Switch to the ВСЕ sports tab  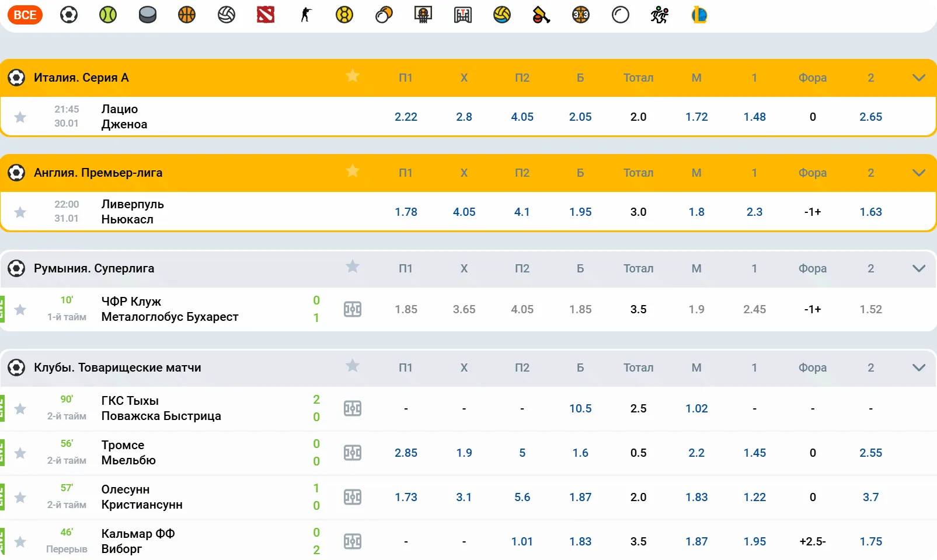pos(25,15)
